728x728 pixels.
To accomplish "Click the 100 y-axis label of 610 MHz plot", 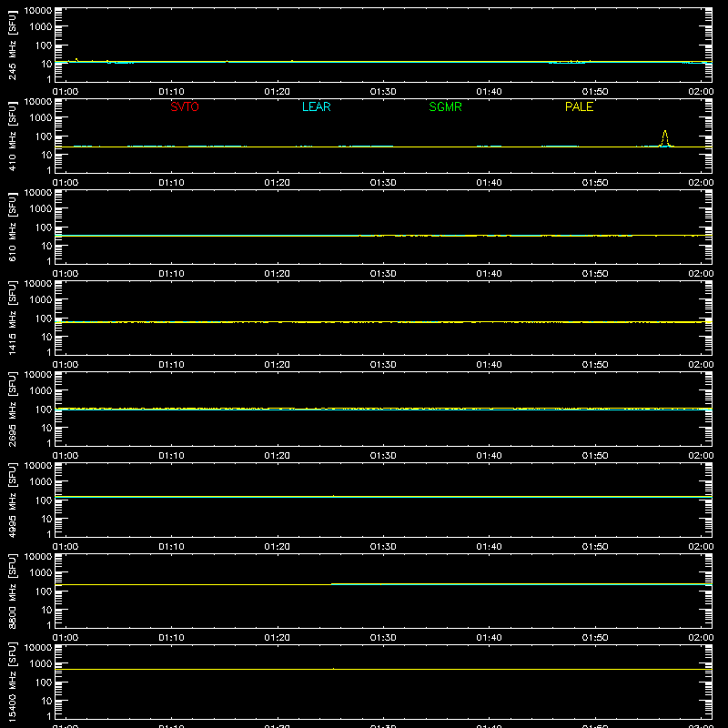I will point(44,227).
